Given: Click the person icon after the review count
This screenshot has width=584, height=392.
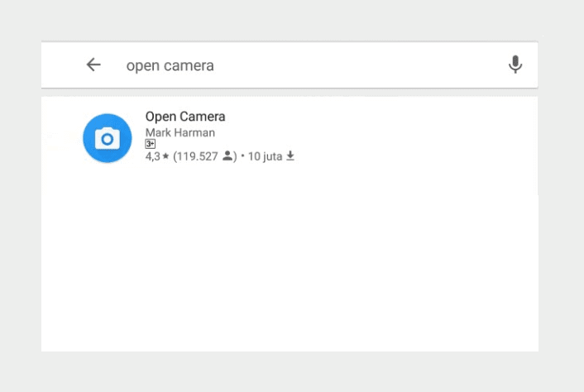Looking at the screenshot, I should (227, 155).
